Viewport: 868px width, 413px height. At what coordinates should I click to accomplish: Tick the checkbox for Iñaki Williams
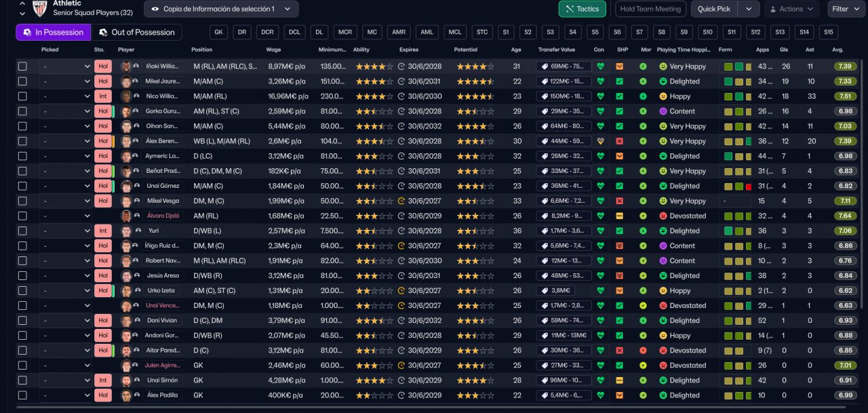click(x=23, y=66)
